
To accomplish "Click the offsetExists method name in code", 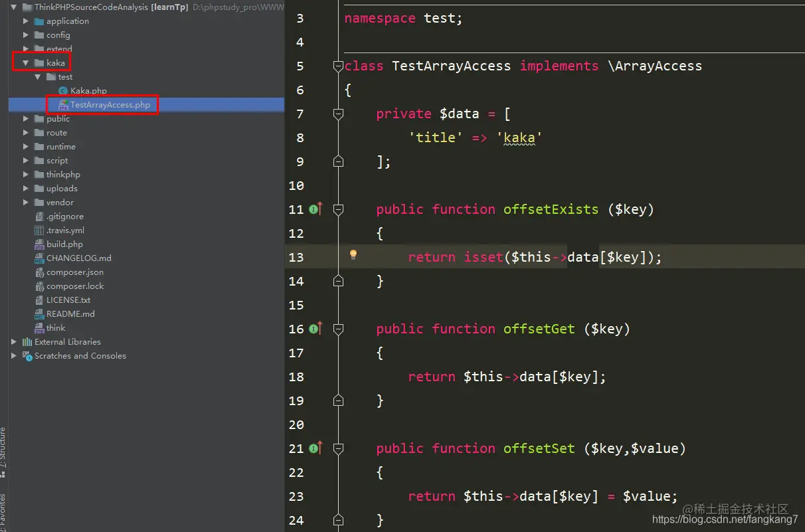I will click(x=551, y=209).
